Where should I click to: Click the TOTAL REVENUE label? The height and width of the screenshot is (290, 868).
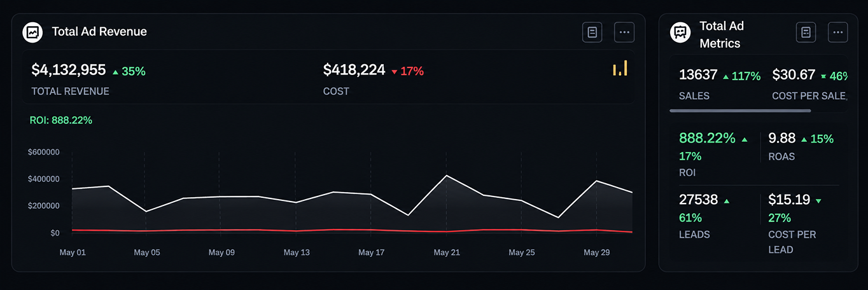point(70,91)
